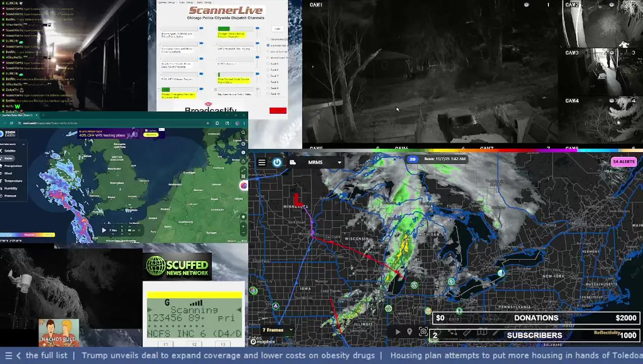Viewport: 643px width, 364px height.
Task: Open the CAM3 camera thumbnail
Action: [x=602, y=72]
